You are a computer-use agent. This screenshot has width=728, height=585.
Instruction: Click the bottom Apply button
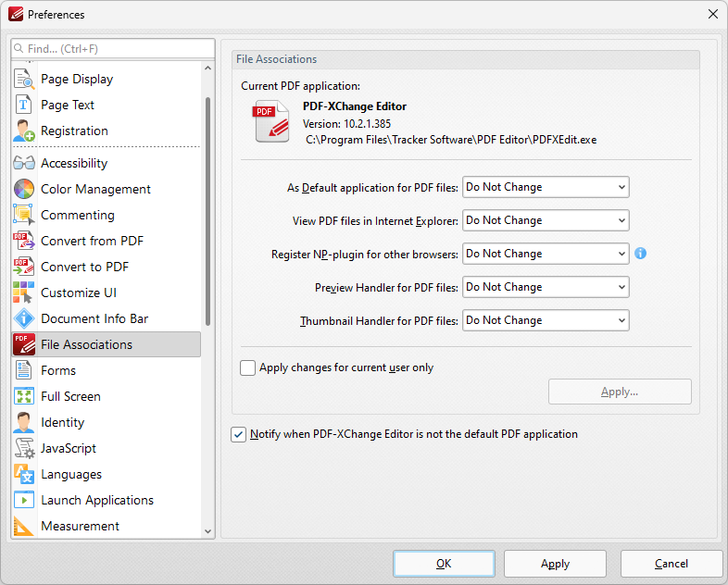[556, 564]
